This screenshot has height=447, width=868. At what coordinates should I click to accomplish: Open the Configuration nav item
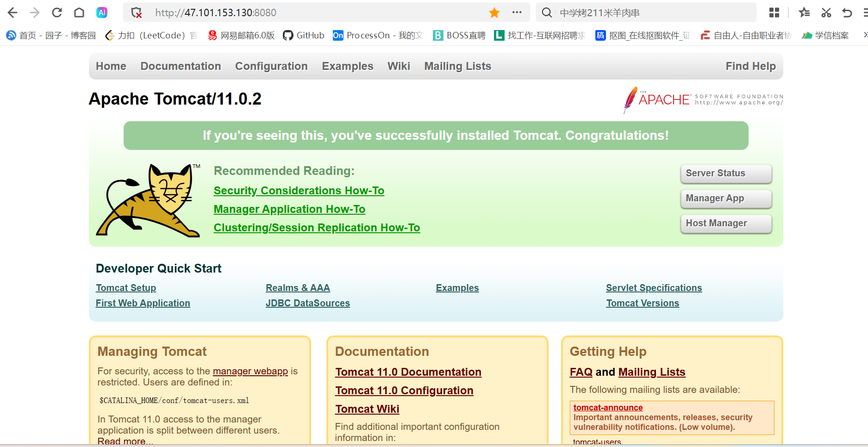pos(271,66)
